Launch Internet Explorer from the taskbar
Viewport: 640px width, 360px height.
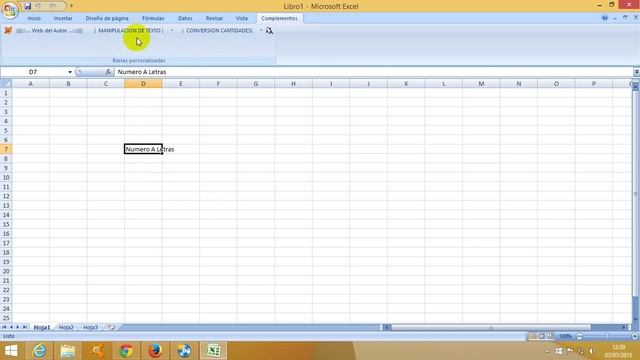click(39, 351)
